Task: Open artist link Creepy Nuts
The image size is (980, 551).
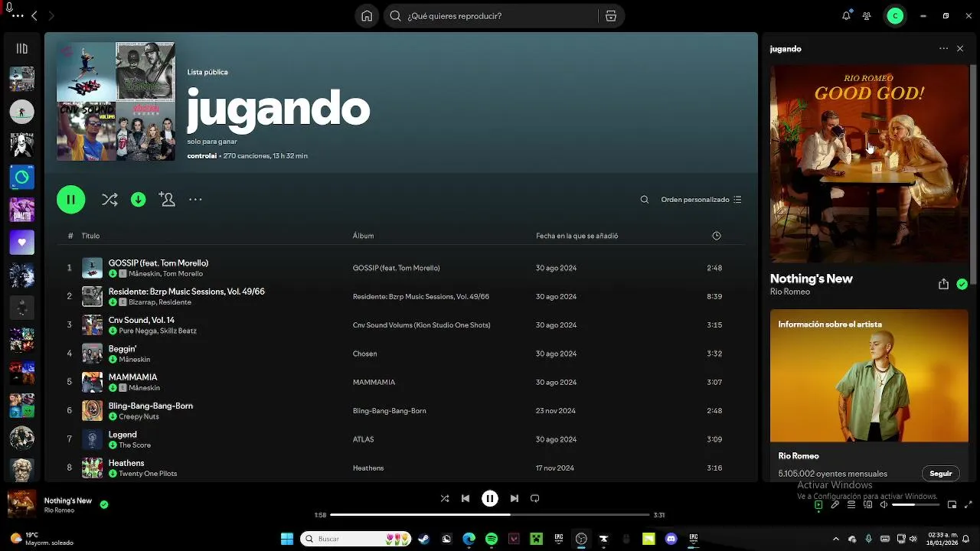Action: (139, 416)
